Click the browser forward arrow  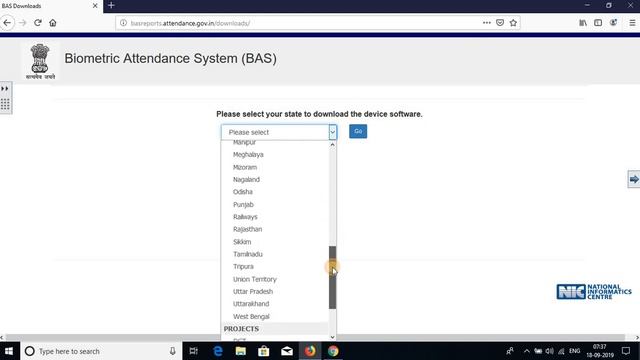click(x=22, y=23)
